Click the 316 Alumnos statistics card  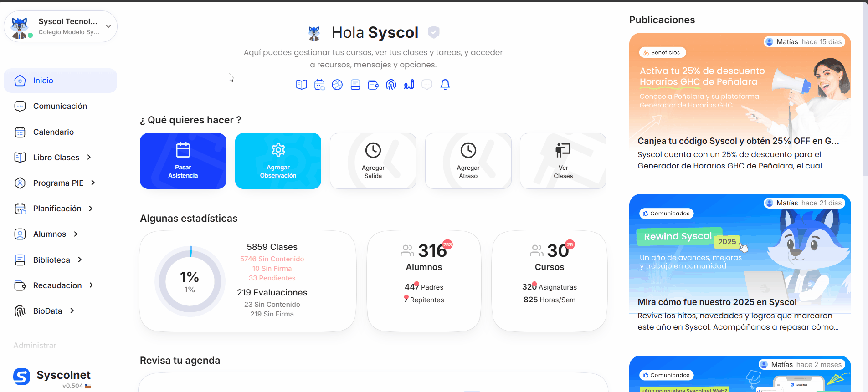pos(424,281)
